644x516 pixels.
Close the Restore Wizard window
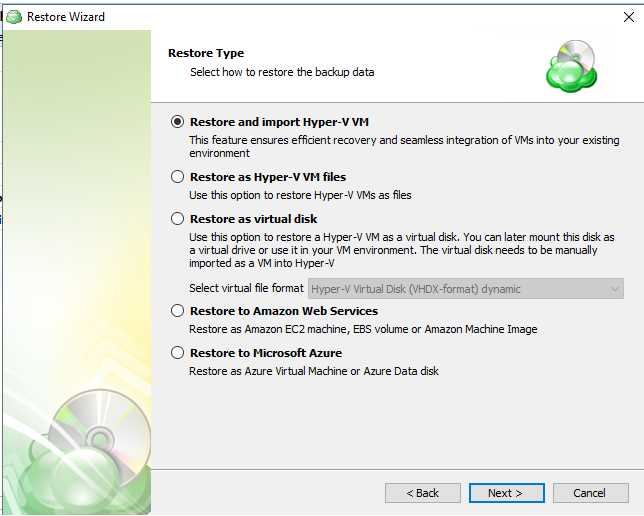[627, 16]
